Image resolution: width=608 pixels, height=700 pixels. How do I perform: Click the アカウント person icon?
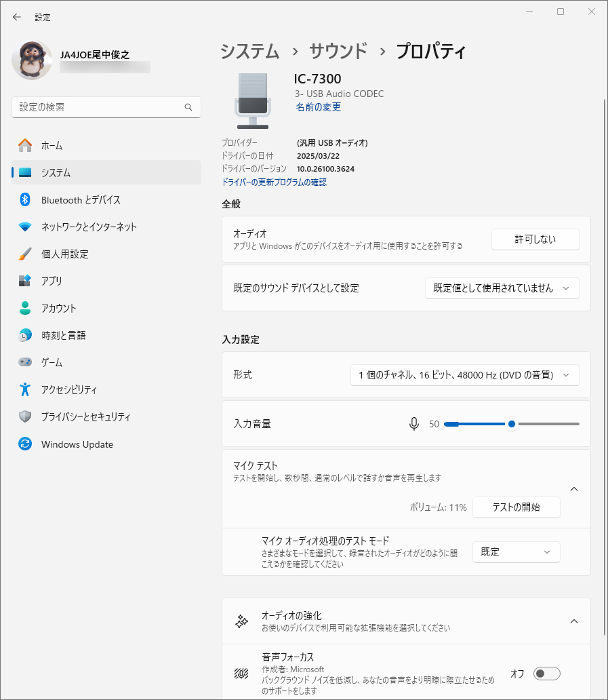(x=25, y=308)
